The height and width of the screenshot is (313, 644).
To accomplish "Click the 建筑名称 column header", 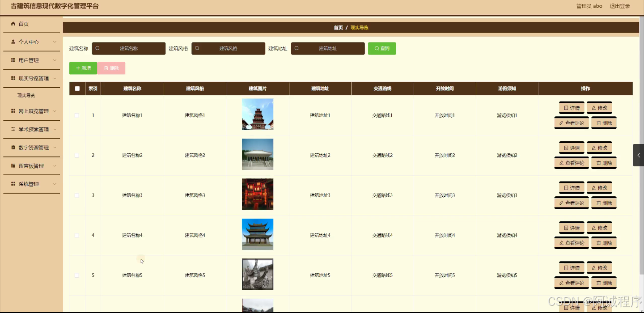I will pyautogui.click(x=132, y=89).
